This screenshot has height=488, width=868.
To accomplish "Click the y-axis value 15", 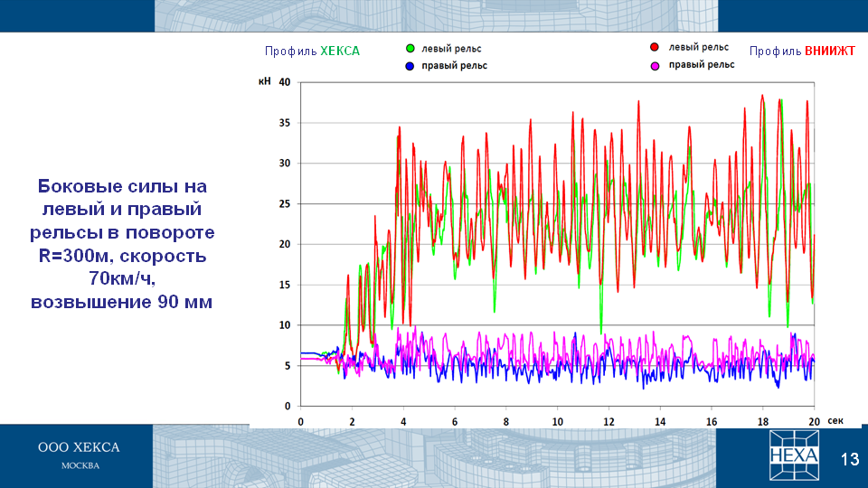I will [285, 285].
